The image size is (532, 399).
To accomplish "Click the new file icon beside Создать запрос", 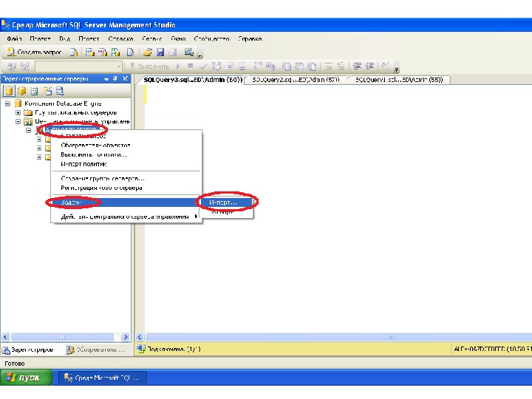I will pyautogui.click(x=74, y=52).
